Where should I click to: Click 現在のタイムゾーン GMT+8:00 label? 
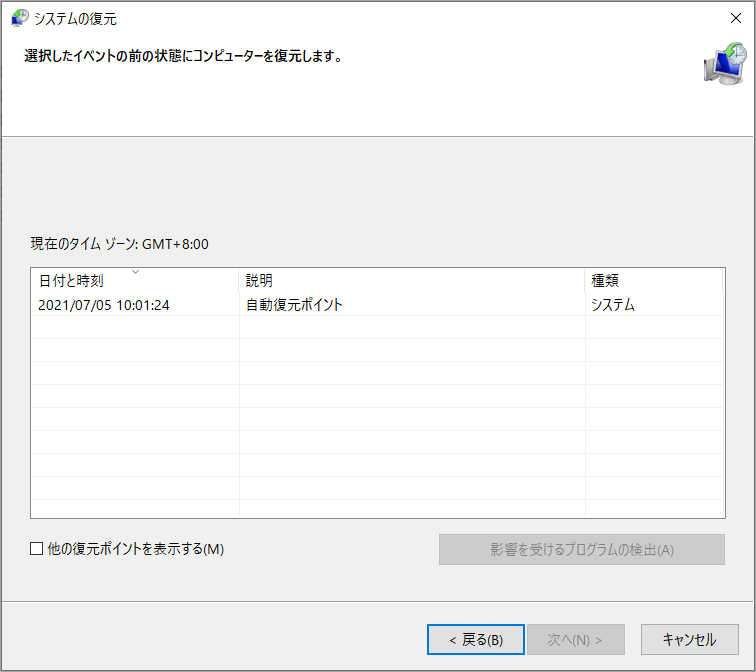120,244
